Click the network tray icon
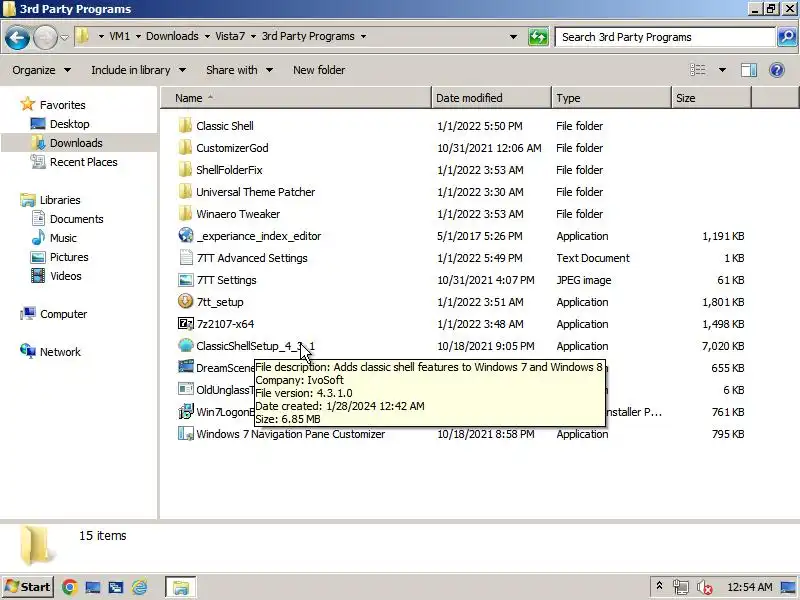This screenshot has height=600, width=800. pos(680,587)
